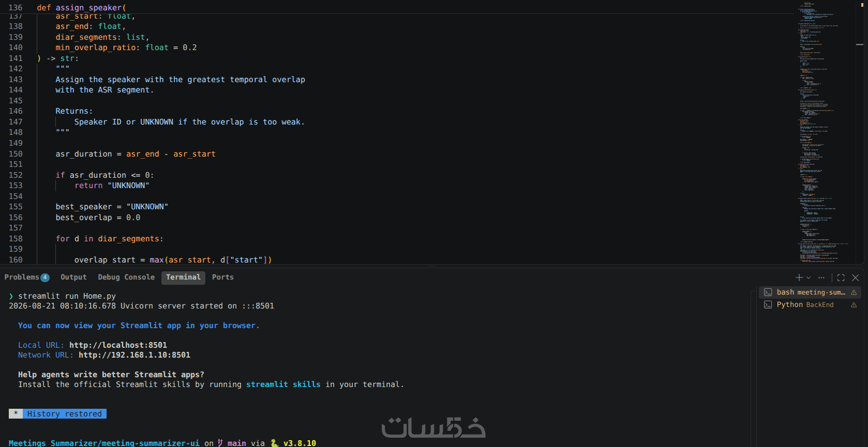Select the bash meeting-sum terminal entry

pos(810,292)
